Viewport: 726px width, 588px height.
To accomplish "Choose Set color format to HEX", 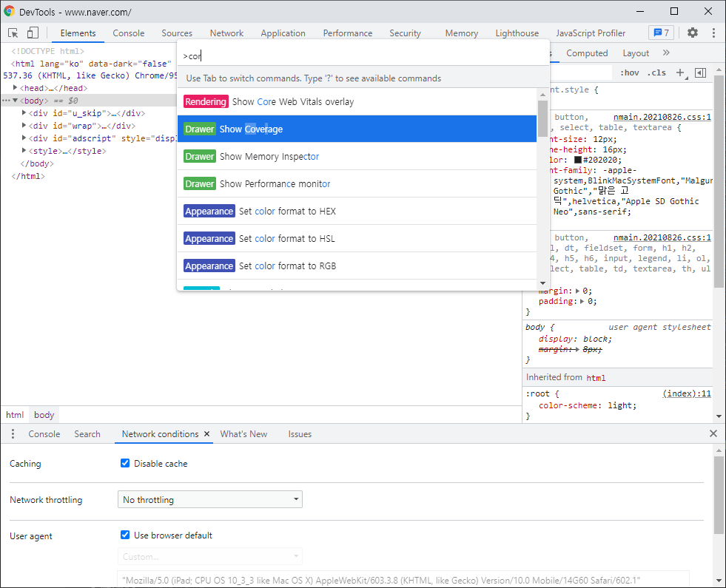I will coord(357,211).
